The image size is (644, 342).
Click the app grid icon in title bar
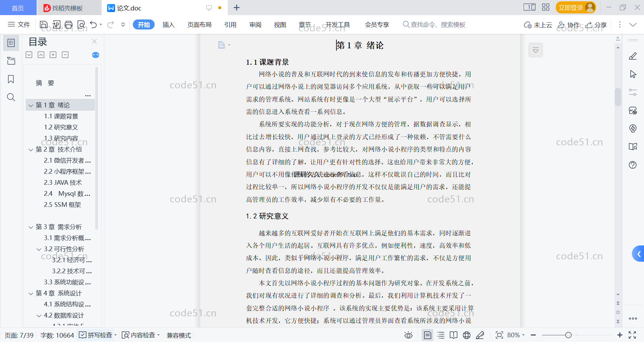(546, 7)
